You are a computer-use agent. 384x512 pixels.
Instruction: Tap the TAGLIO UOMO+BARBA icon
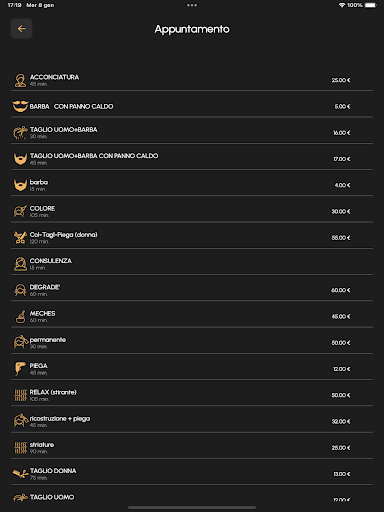[x=20, y=133]
